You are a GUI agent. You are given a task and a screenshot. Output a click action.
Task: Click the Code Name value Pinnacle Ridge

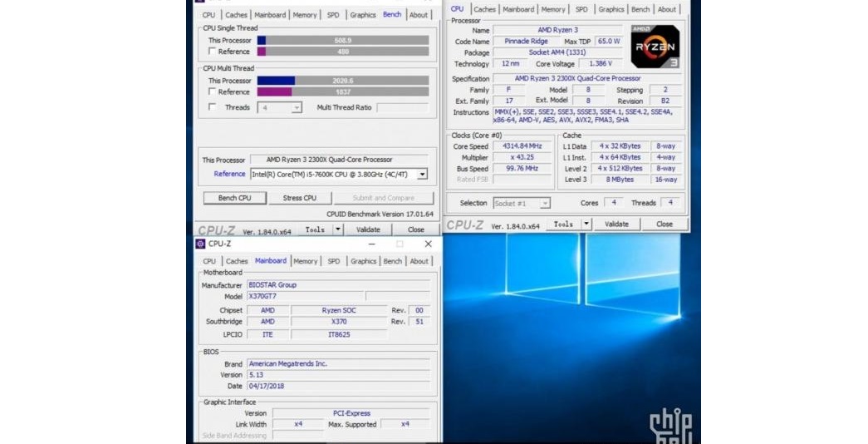click(526, 41)
